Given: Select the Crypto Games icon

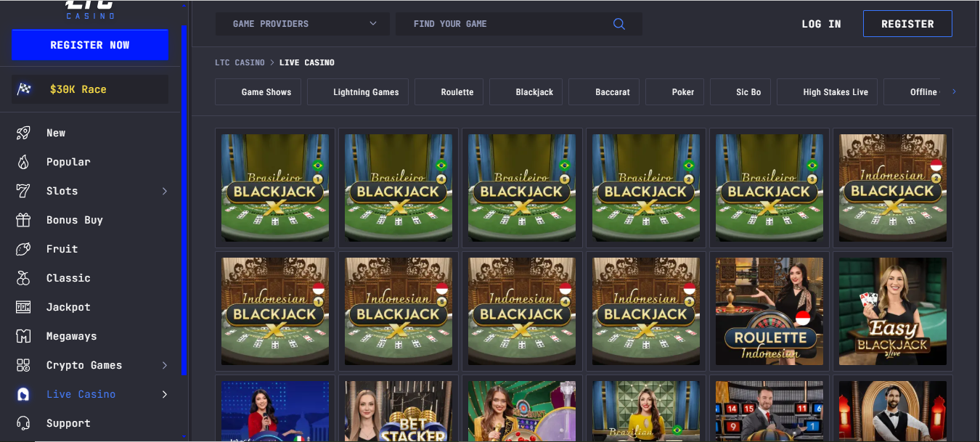Looking at the screenshot, I should tap(23, 365).
